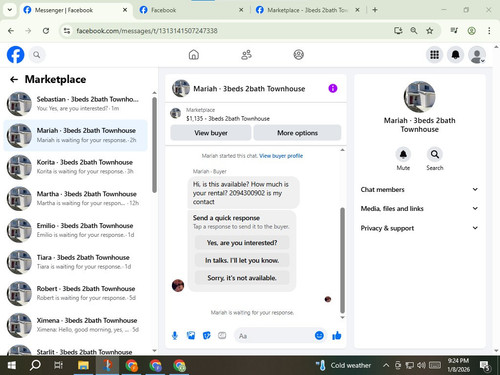The image size is (500, 375).
Task: Open Martha's conversation
Action: (x=75, y=198)
